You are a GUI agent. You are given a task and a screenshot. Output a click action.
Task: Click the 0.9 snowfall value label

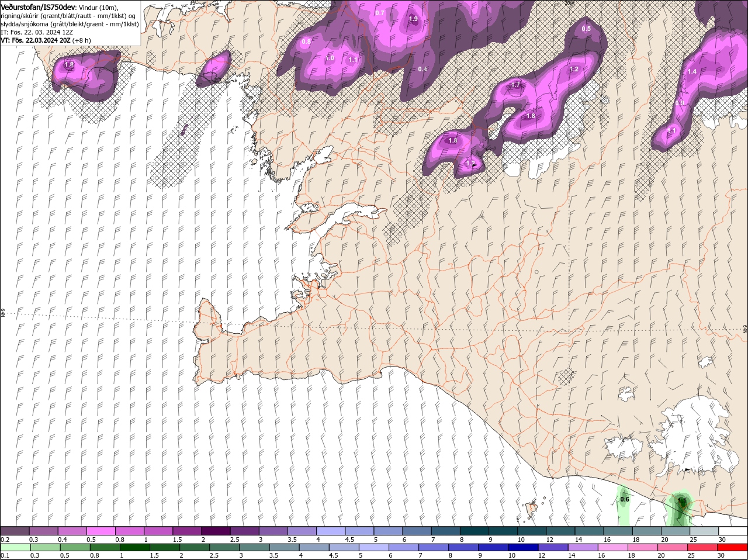(x=680, y=103)
